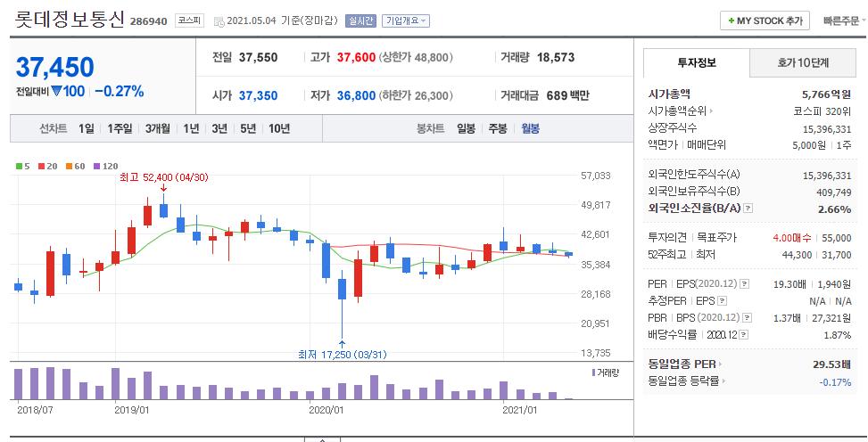This screenshot has height=442, width=868.
Task: Select the 1주일 line chart period
Action: [120, 128]
